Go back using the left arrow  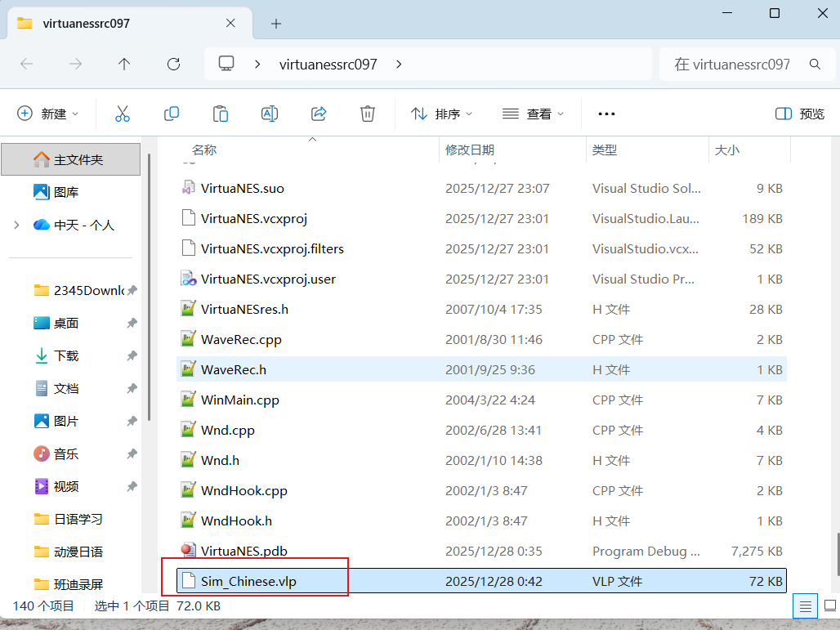coord(26,65)
